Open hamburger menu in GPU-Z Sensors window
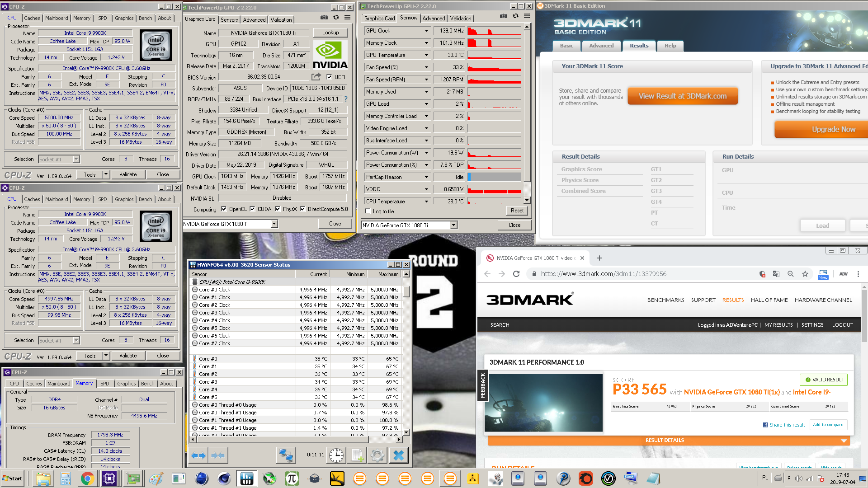 527,16
